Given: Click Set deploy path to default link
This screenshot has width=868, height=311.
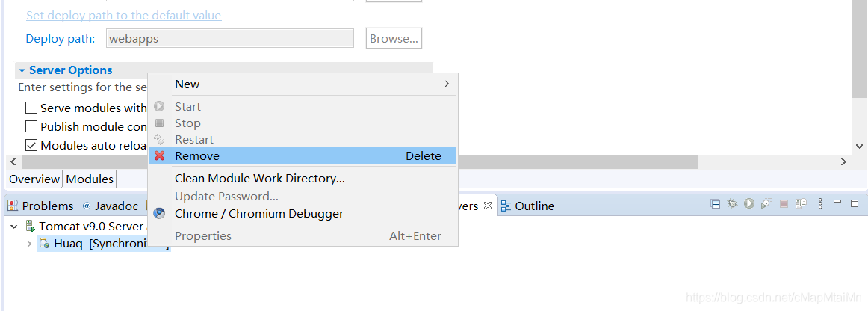Looking at the screenshot, I should (x=123, y=16).
